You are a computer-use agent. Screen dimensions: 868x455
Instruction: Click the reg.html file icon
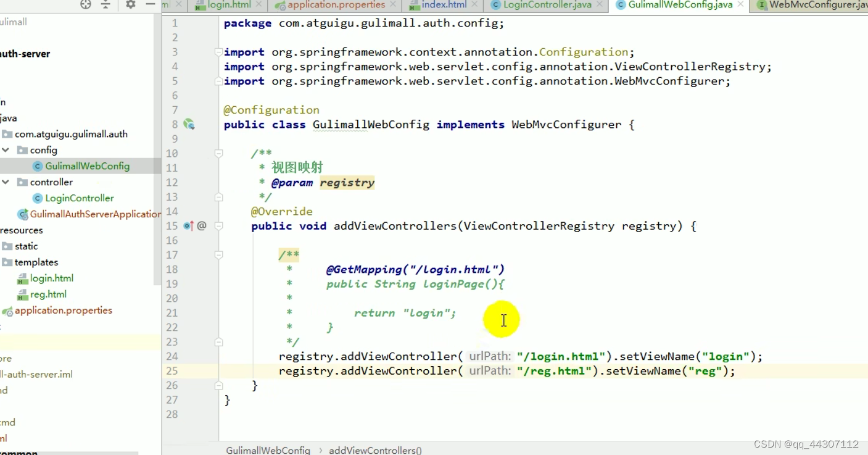coord(22,294)
